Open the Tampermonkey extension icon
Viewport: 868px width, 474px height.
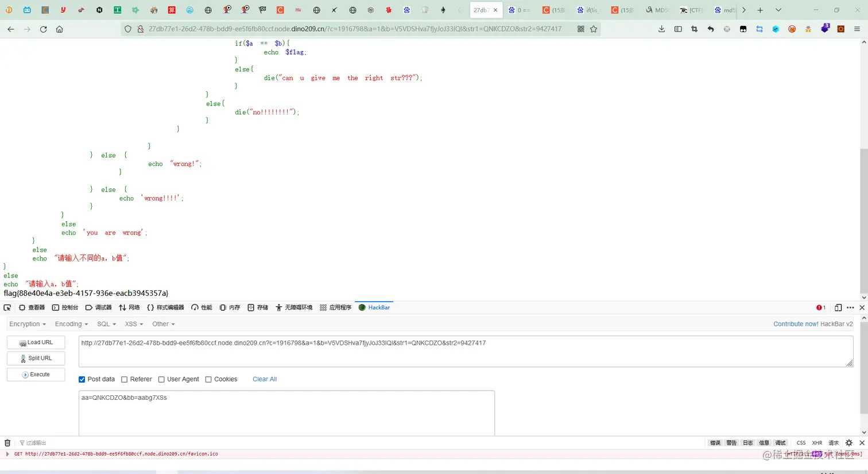[743, 29]
